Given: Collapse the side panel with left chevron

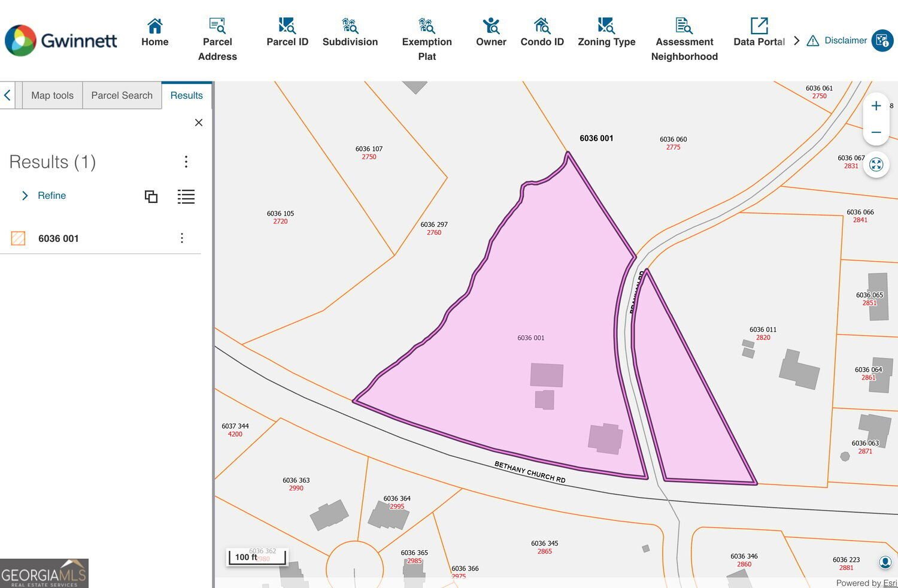Looking at the screenshot, I should pyautogui.click(x=7, y=95).
